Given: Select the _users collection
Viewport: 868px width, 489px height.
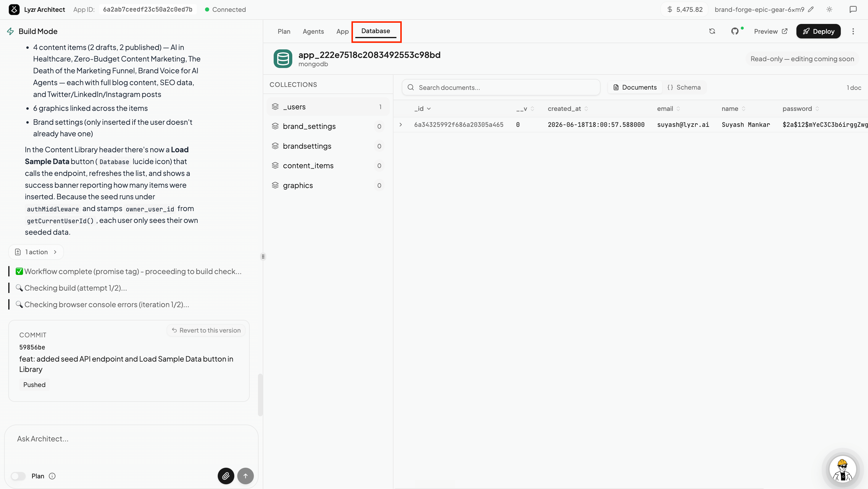Looking at the screenshot, I should pos(328,107).
